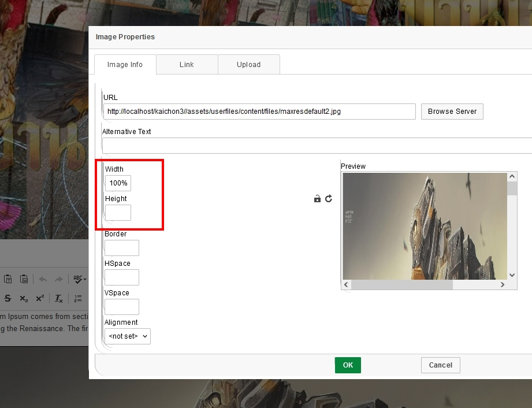Click the Paste as plain text icon
This screenshot has width=532, height=408.
tap(8, 279)
